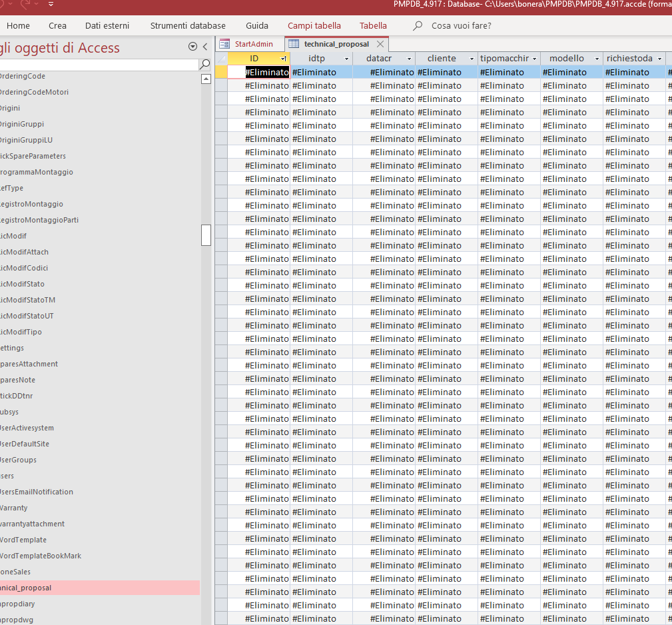Close the technical_proposal tab
Viewport: 672px width, 625px height.
(x=380, y=44)
